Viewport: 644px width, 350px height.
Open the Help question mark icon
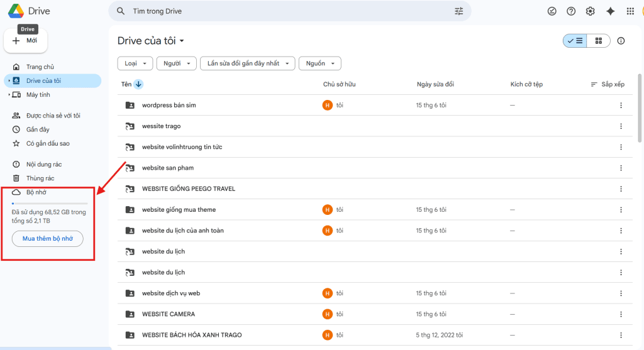pos(571,11)
